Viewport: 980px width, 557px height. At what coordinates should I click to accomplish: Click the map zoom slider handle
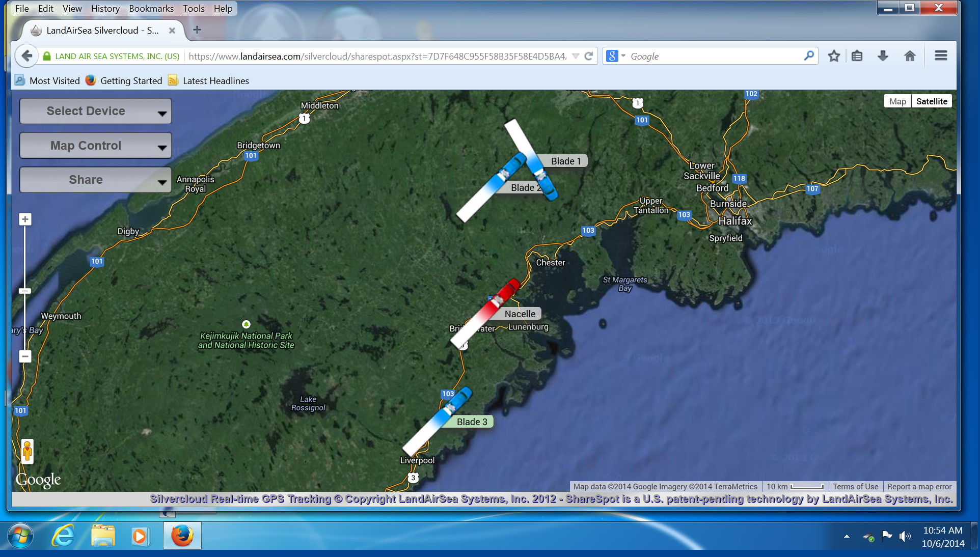[25, 291]
